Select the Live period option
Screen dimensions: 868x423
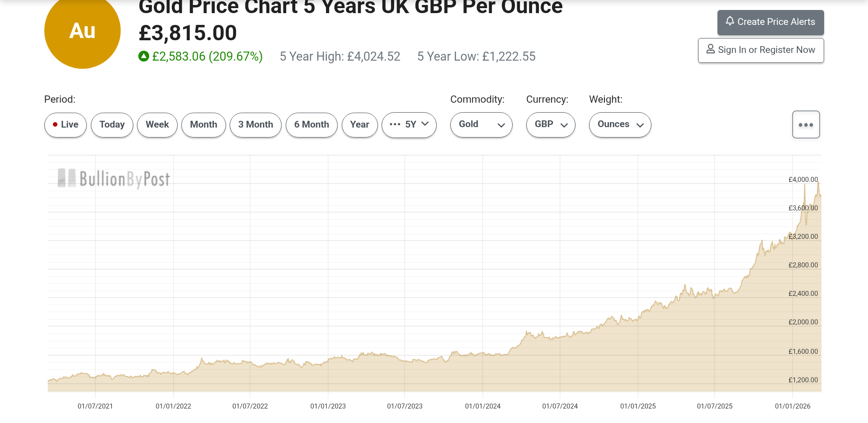click(x=65, y=124)
